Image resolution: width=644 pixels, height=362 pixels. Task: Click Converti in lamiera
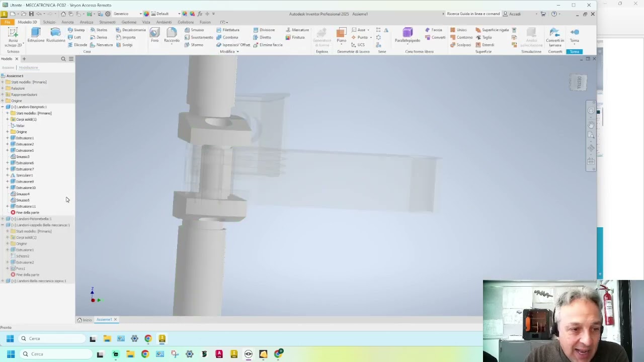point(555,37)
